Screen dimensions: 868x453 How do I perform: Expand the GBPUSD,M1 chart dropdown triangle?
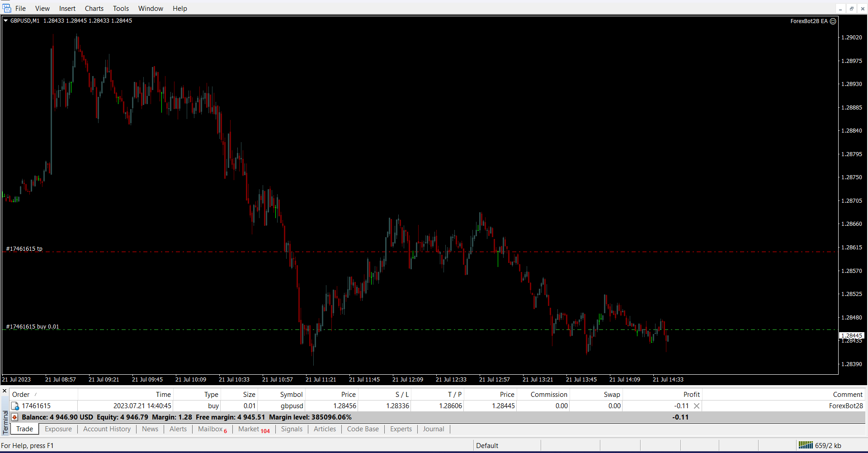pyautogui.click(x=5, y=20)
